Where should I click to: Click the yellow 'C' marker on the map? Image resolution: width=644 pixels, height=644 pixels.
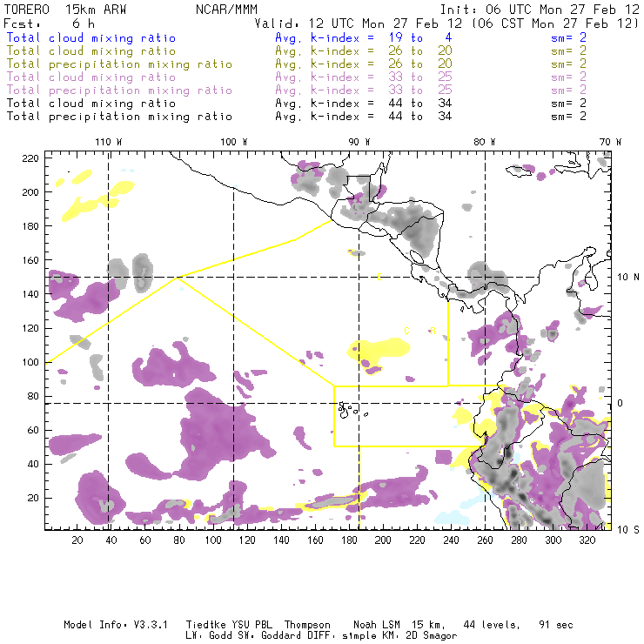pyautogui.click(x=406, y=331)
